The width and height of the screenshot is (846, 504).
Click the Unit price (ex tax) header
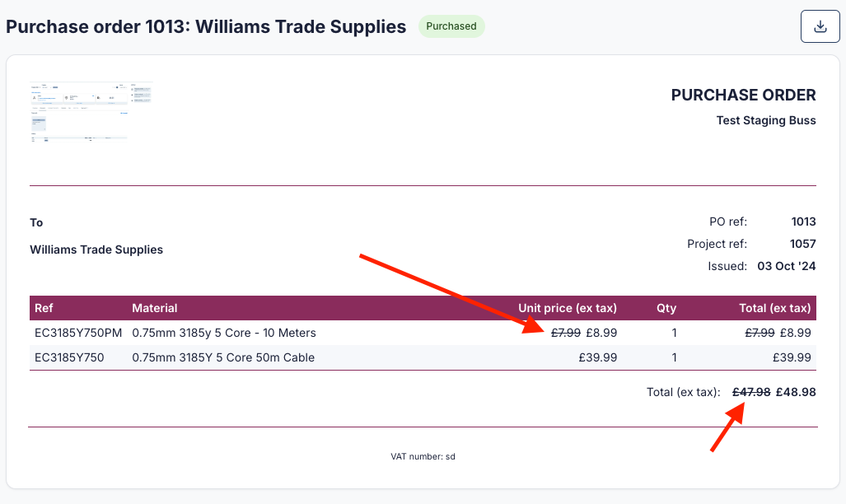coord(567,308)
